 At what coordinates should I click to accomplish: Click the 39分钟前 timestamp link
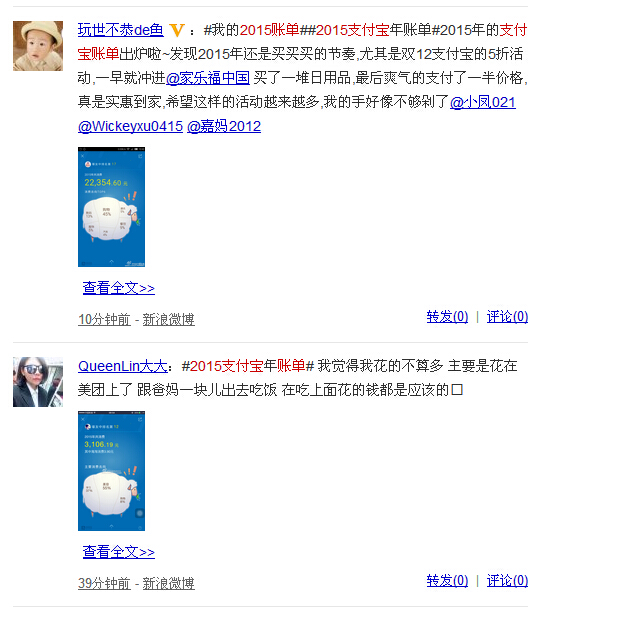coord(104,583)
